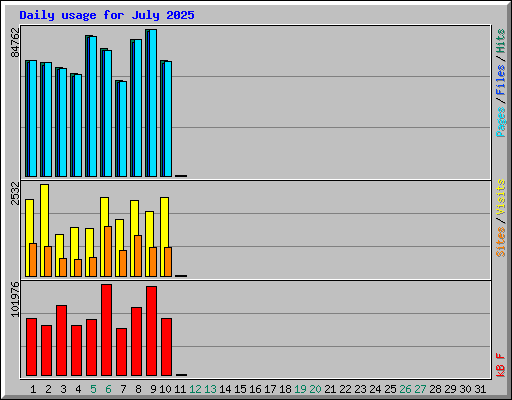This screenshot has height=400, width=512.
Task: Click the cyan bar for day 5
Action: (93, 106)
